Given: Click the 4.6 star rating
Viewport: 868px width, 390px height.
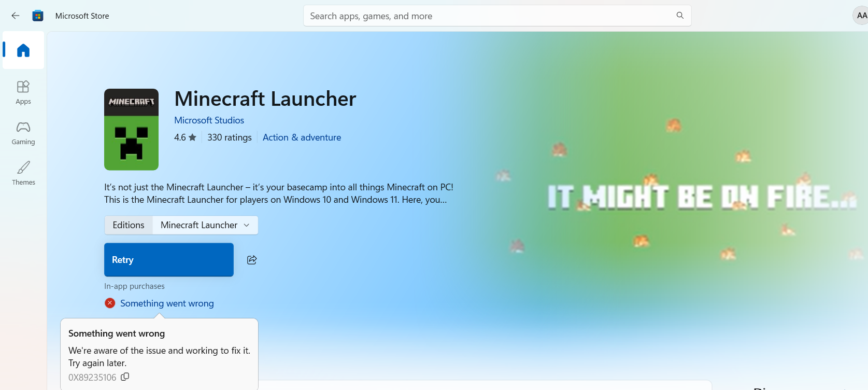Looking at the screenshot, I should tap(185, 137).
